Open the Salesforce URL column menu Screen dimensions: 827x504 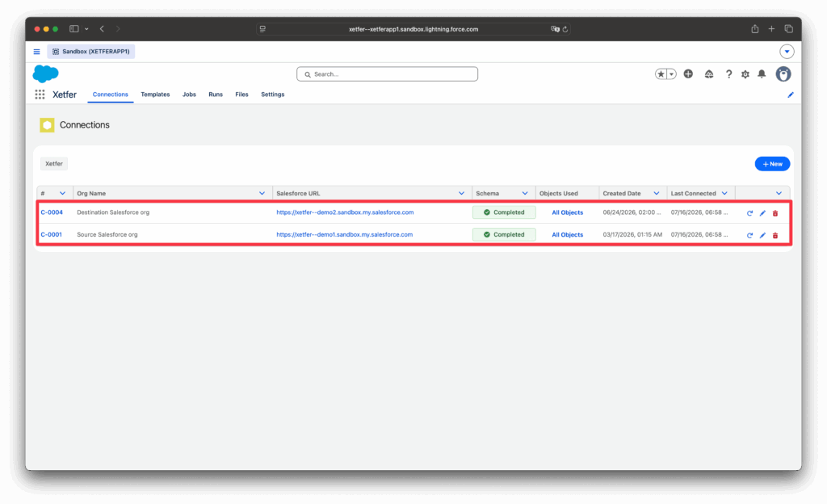(x=461, y=194)
